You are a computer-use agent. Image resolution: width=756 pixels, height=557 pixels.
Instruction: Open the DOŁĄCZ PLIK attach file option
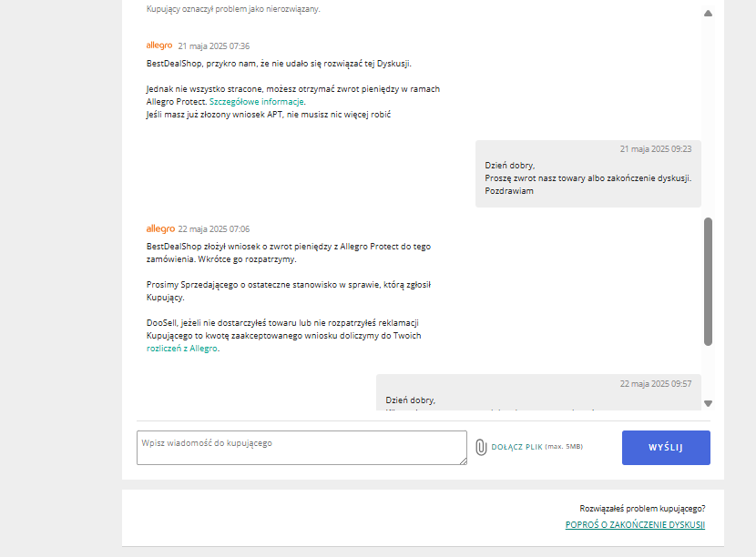pos(516,447)
